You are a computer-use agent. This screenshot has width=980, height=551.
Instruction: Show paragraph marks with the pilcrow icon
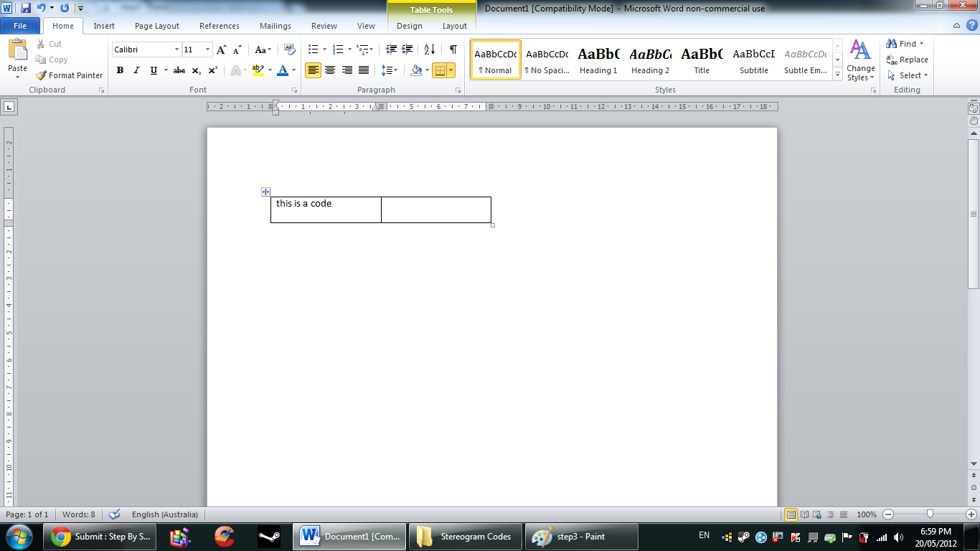point(452,50)
